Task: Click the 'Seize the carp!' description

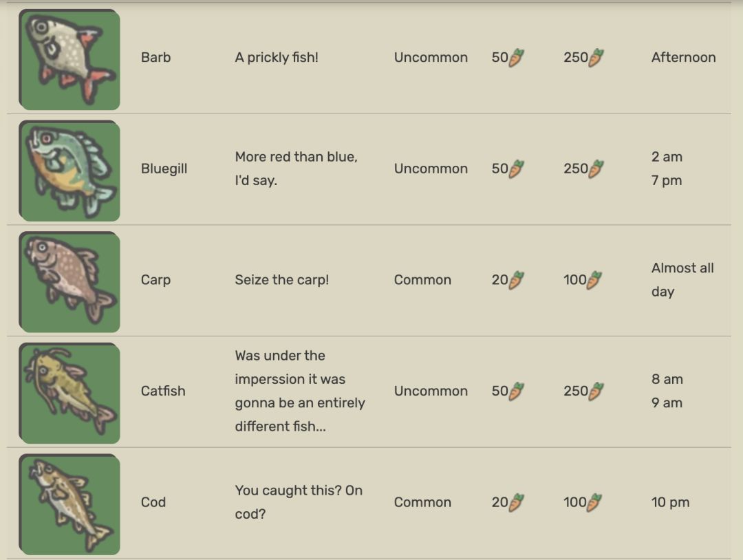Action: click(x=282, y=280)
